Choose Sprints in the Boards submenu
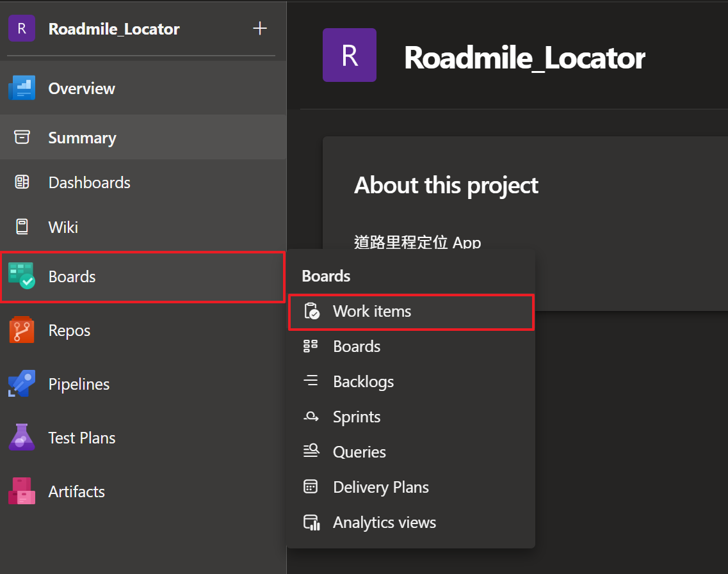This screenshot has width=728, height=574. (x=357, y=417)
